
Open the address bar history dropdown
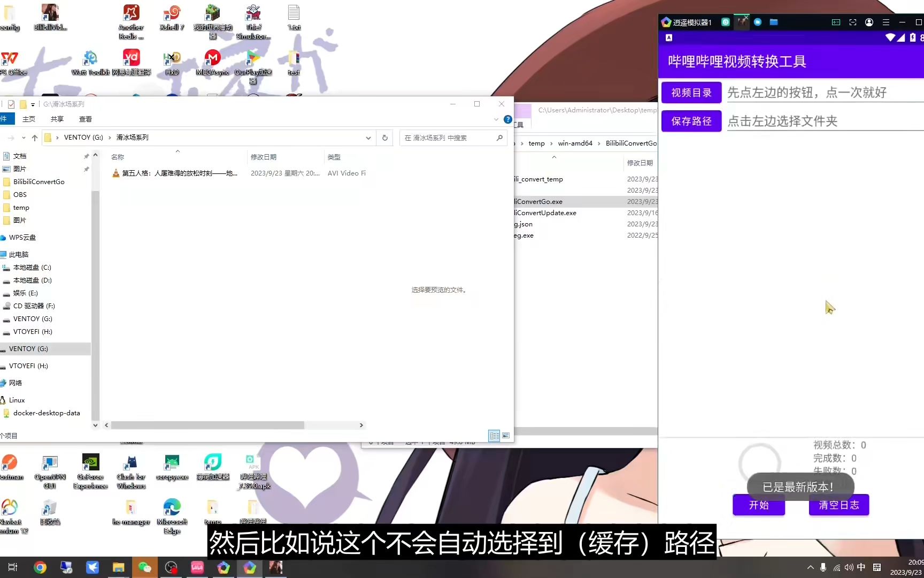(x=368, y=138)
